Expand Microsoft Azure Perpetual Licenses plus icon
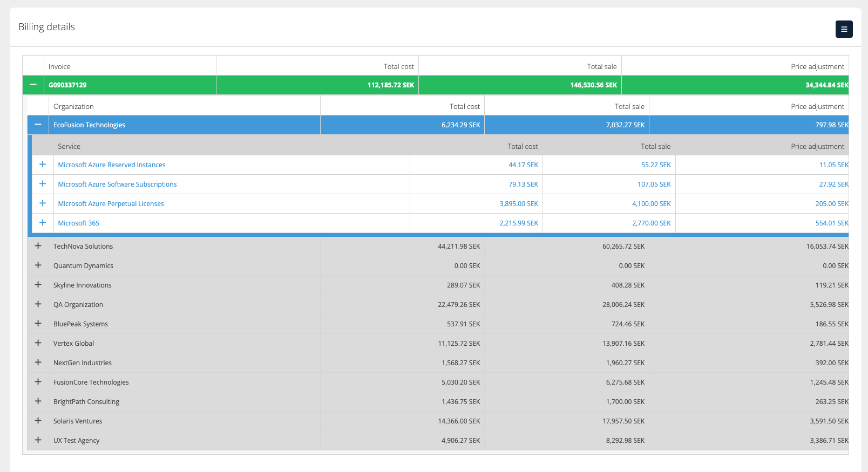The image size is (868, 472). (43, 203)
